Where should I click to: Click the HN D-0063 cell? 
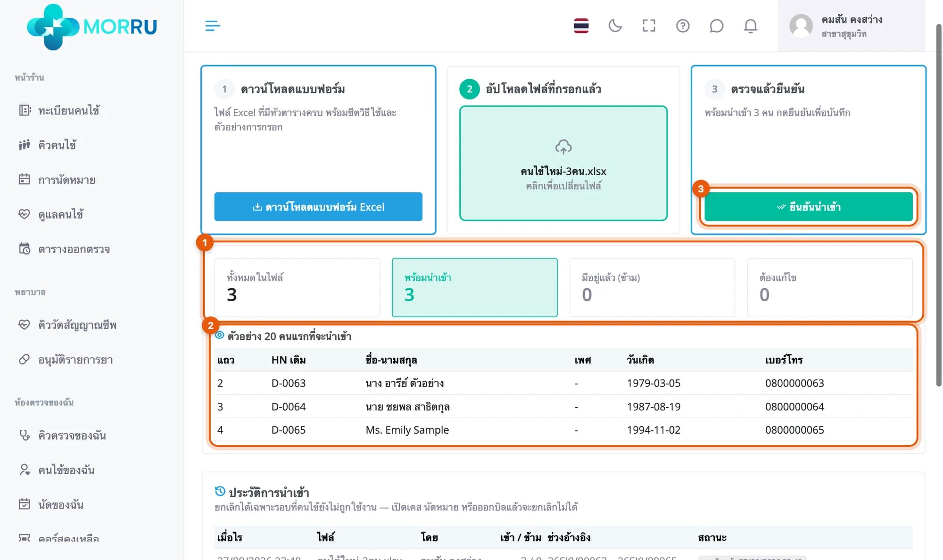(289, 383)
